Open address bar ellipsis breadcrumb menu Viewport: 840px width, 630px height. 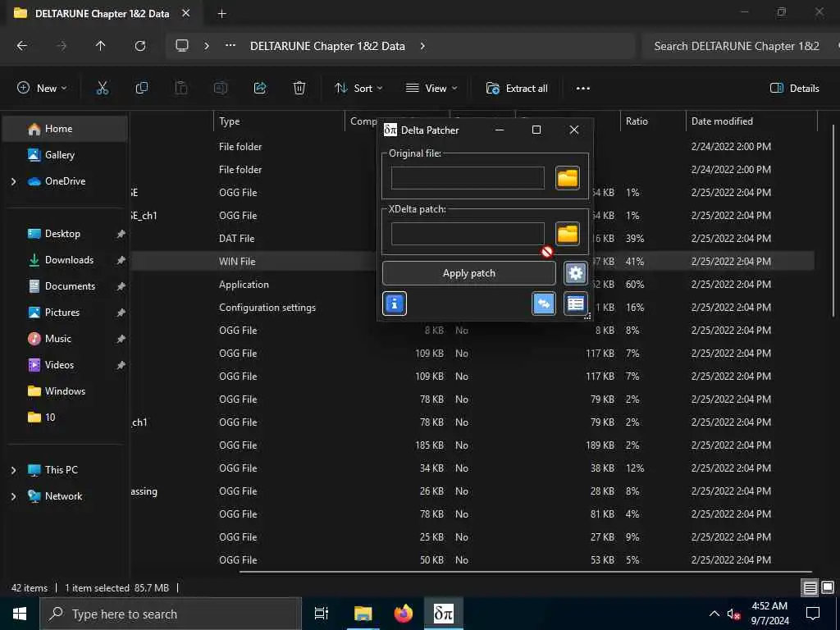point(231,46)
